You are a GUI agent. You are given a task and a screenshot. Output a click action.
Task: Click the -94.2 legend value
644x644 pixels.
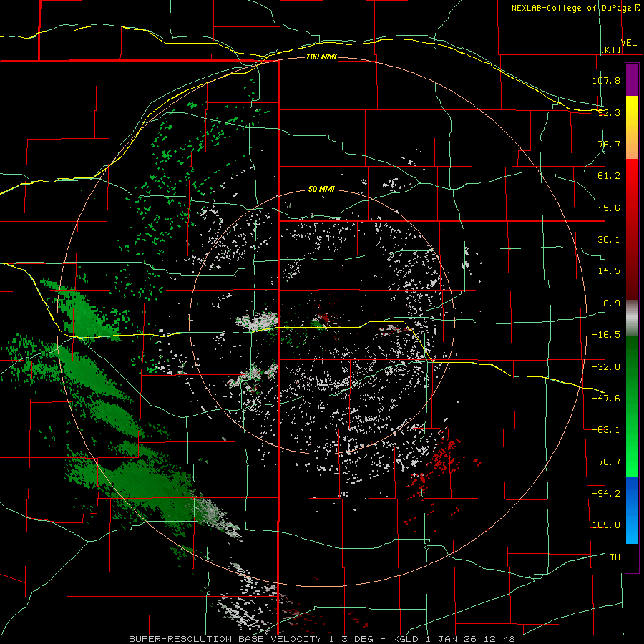pyautogui.click(x=606, y=493)
